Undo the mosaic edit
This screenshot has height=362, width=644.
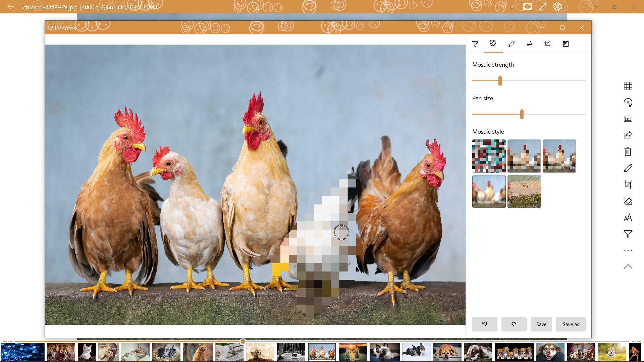pyautogui.click(x=485, y=324)
